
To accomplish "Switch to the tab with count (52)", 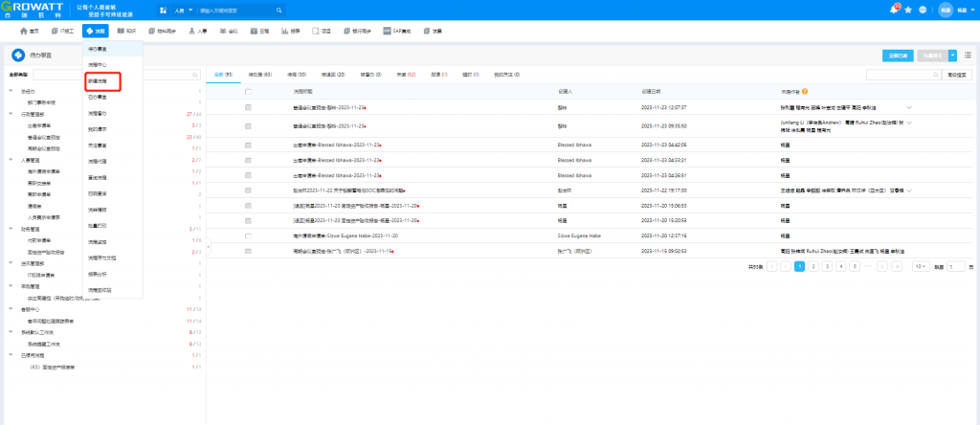I will pyautogui.click(x=406, y=75).
